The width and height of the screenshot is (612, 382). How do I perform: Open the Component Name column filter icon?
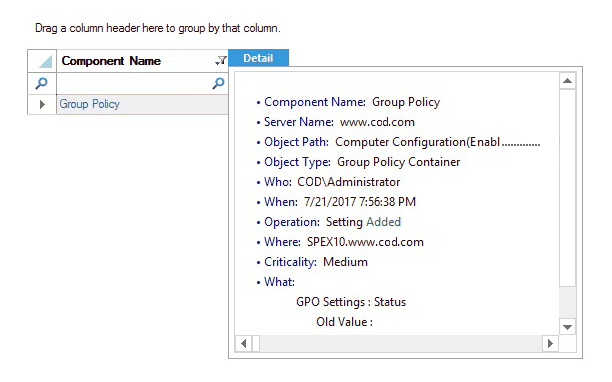(221, 61)
